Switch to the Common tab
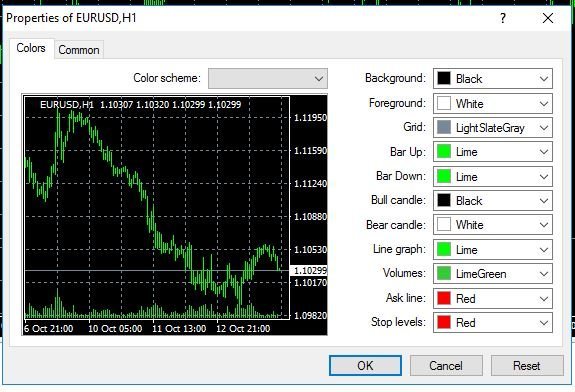 pos(79,50)
